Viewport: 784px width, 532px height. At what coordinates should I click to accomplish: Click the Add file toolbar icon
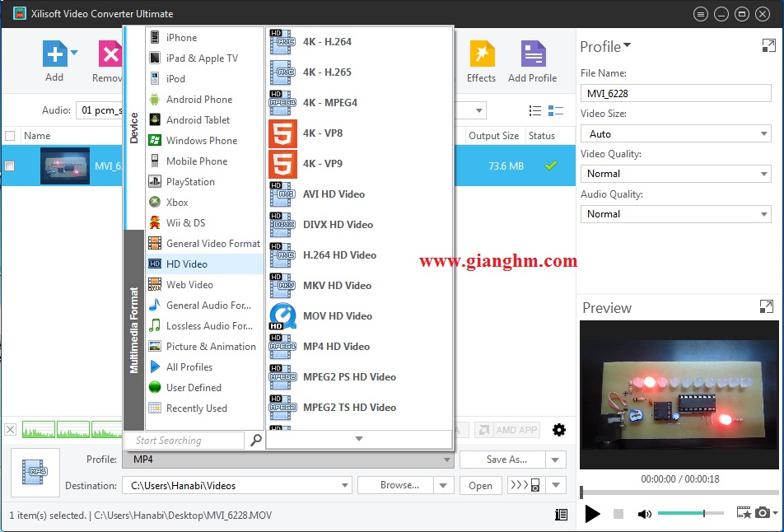point(54,54)
